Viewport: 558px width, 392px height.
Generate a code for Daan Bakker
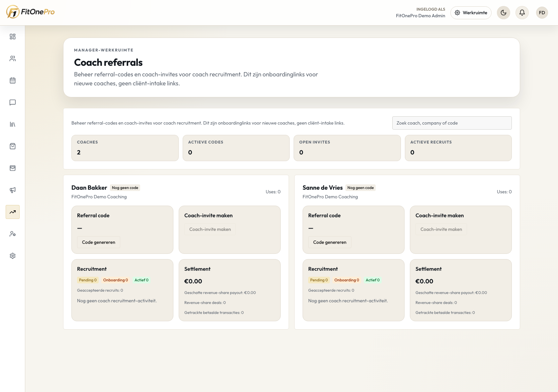coord(99,242)
